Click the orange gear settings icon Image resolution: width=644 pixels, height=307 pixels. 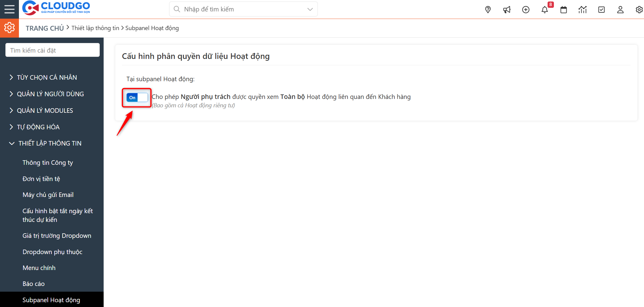tap(9, 28)
